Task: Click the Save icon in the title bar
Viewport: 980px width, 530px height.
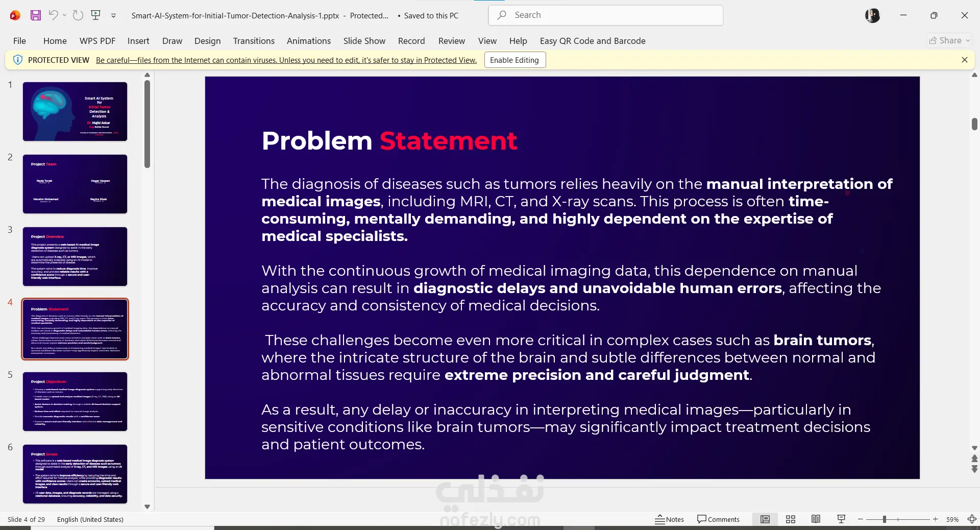Action: click(x=35, y=15)
